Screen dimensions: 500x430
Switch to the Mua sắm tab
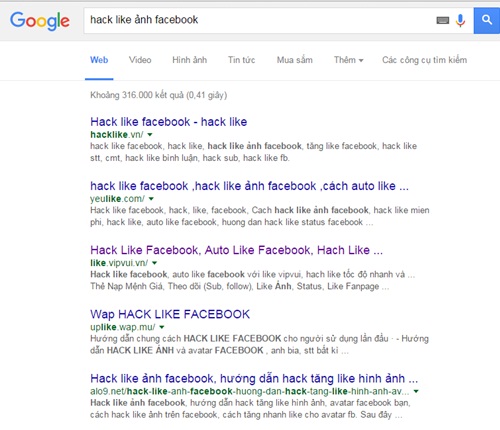tap(295, 60)
